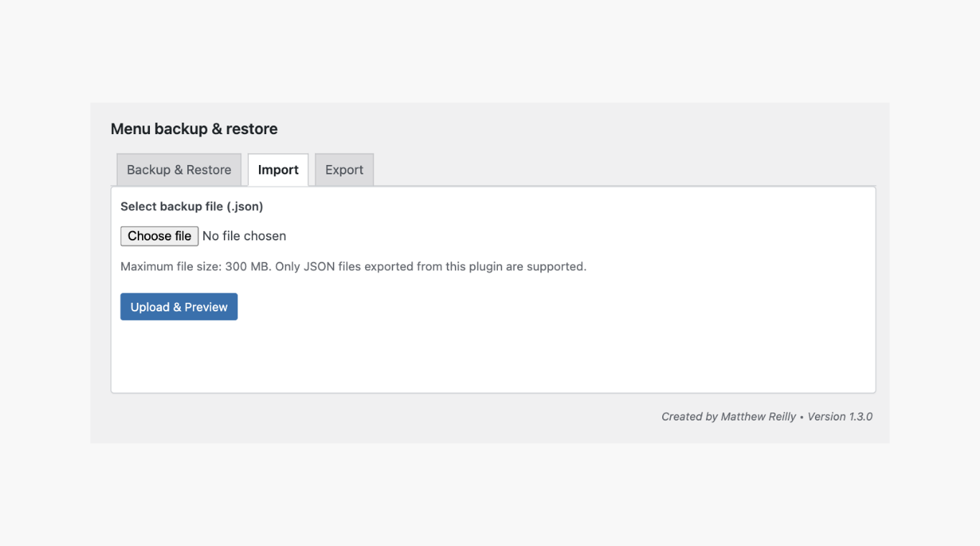The width and height of the screenshot is (980, 546).
Task: Click the "Select backup file" label
Action: coord(172,207)
